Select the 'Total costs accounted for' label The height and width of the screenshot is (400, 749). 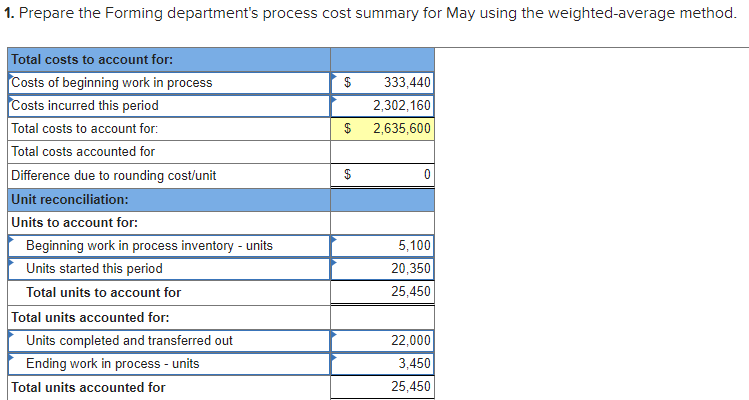(x=83, y=151)
